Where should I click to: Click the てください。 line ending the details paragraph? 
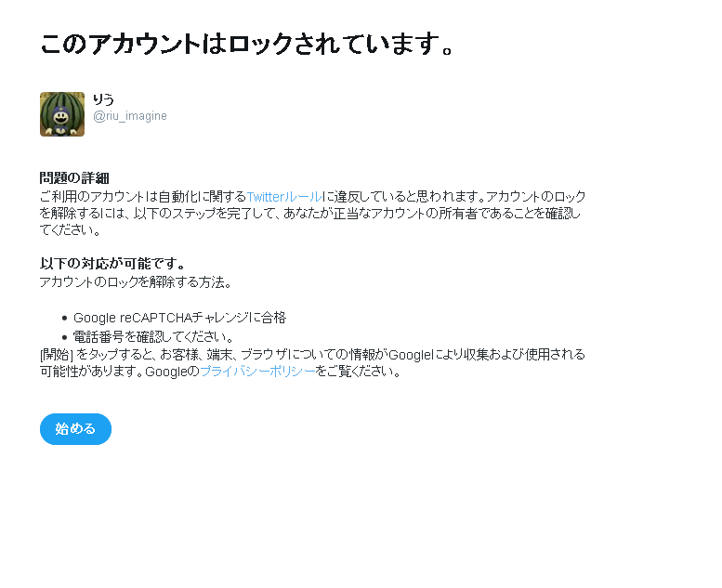pos(70,230)
